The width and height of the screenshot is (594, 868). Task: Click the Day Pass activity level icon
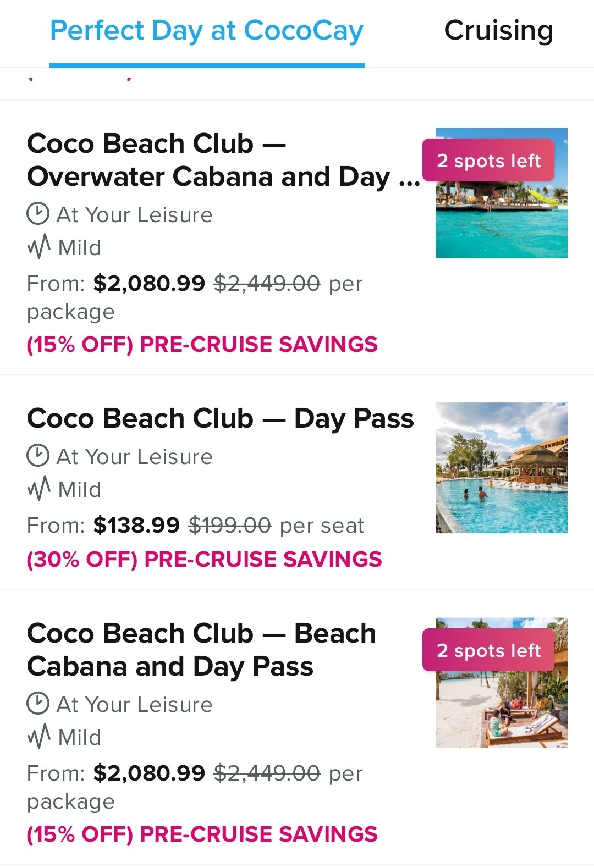[x=39, y=489]
